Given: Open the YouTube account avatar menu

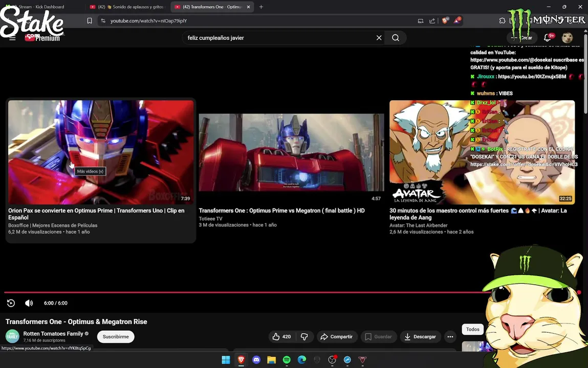Looking at the screenshot, I should point(567,37).
